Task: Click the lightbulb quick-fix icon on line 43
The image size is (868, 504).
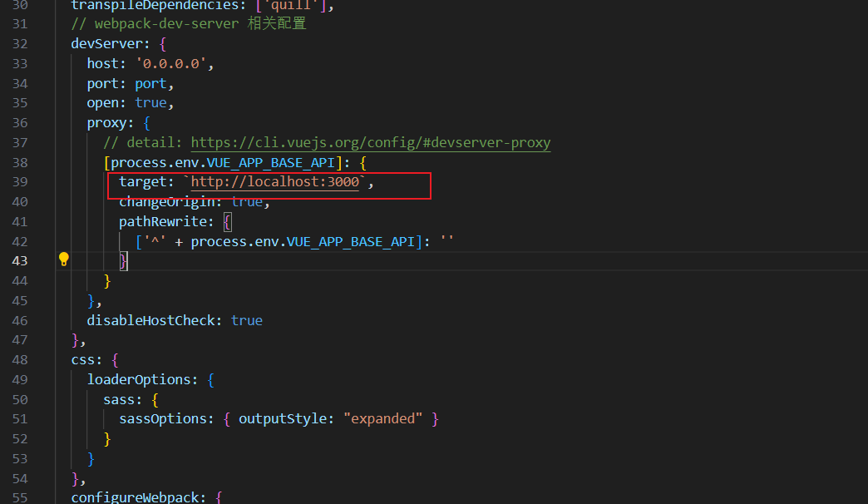Action: (64, 259)
